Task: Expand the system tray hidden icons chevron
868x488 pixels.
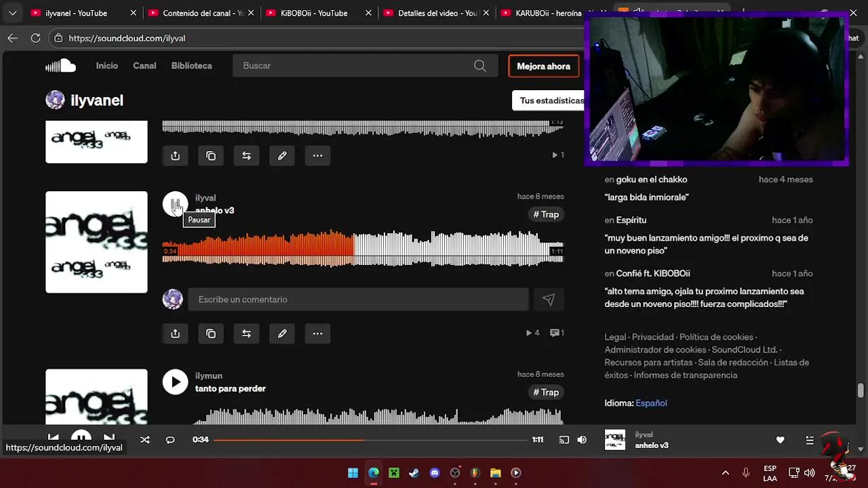Action: coord(726,473)
